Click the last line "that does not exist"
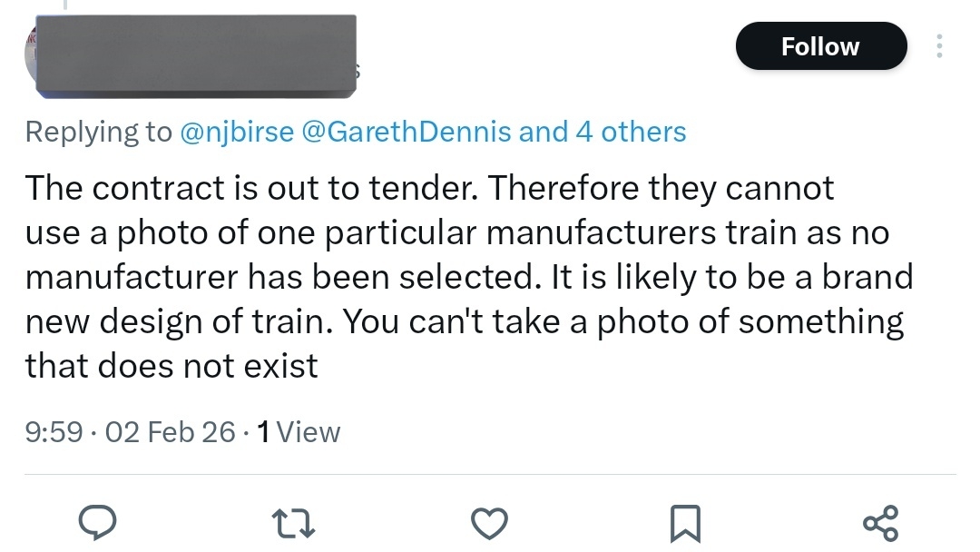This screenshot has height=552, width=980. click(x=171, y=366)
